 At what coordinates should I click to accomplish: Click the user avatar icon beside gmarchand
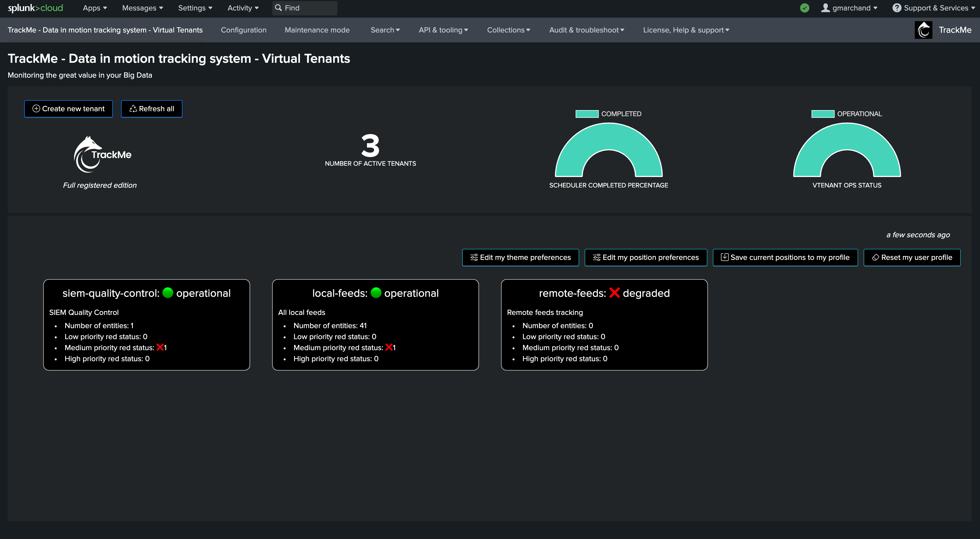825,8
